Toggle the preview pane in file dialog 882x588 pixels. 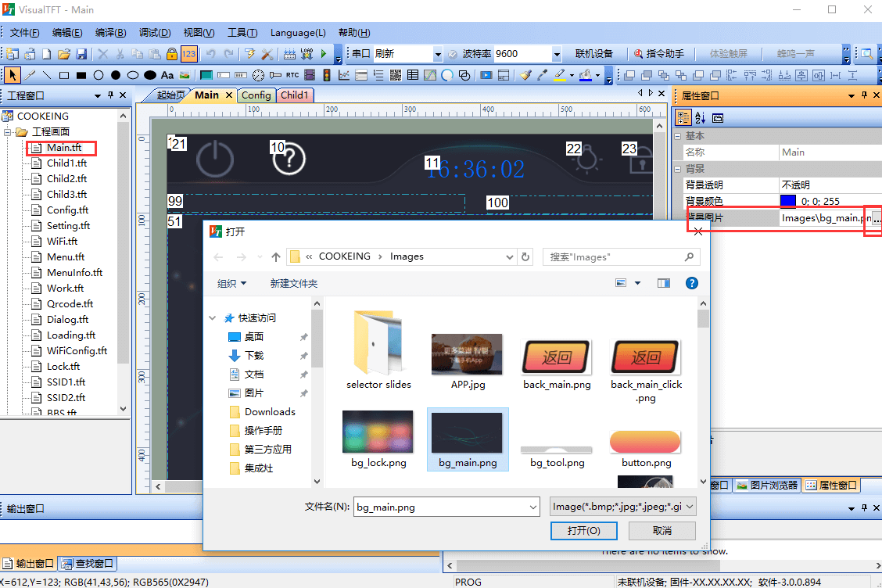click(664, 283)
